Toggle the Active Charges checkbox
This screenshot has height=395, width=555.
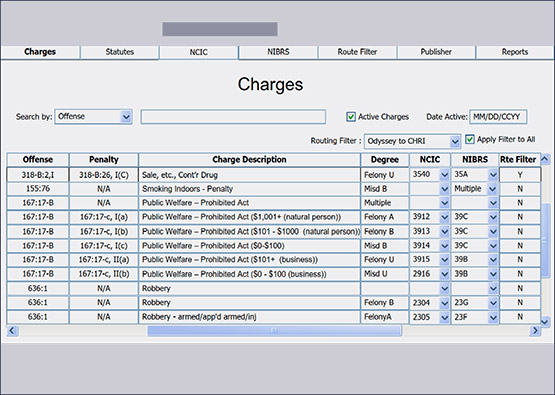[x=351, y=116]
